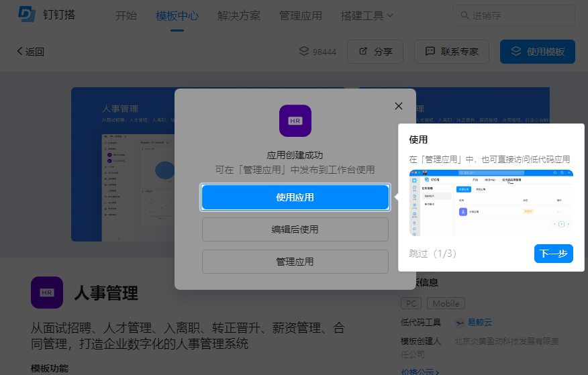Image resolution: width=588 pixels, height=375 pixels.
Task: Click the 98444 usage count icon
Action: (303, 52)
